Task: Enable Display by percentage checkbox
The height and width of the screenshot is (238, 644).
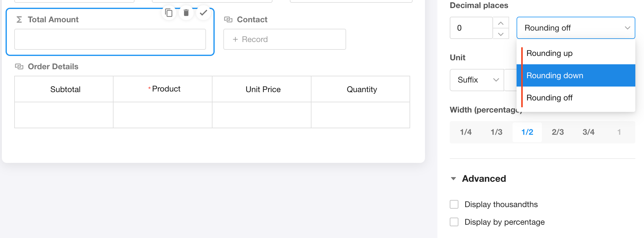Action: pos(454,222)
